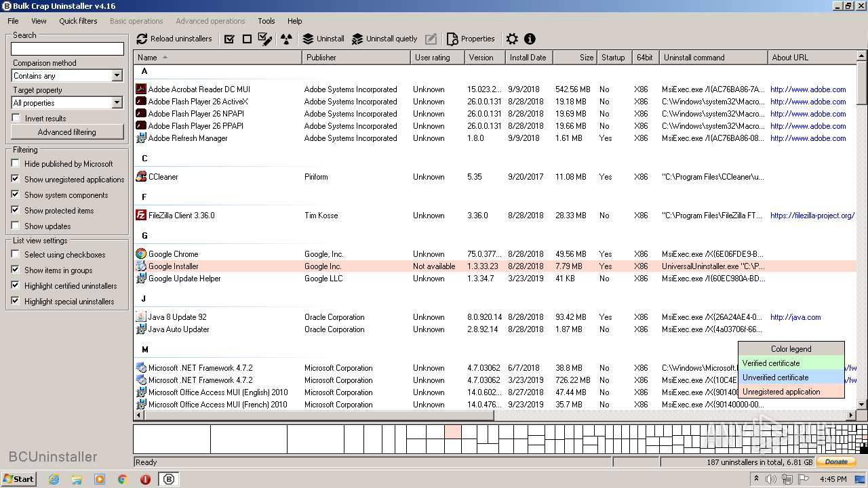
Task: Open the Tools menu
Action: point(267,21)
